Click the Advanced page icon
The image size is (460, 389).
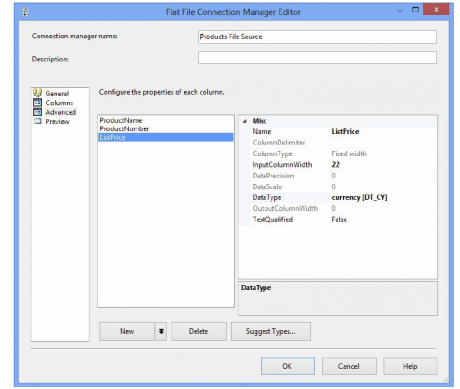point(38,112)
